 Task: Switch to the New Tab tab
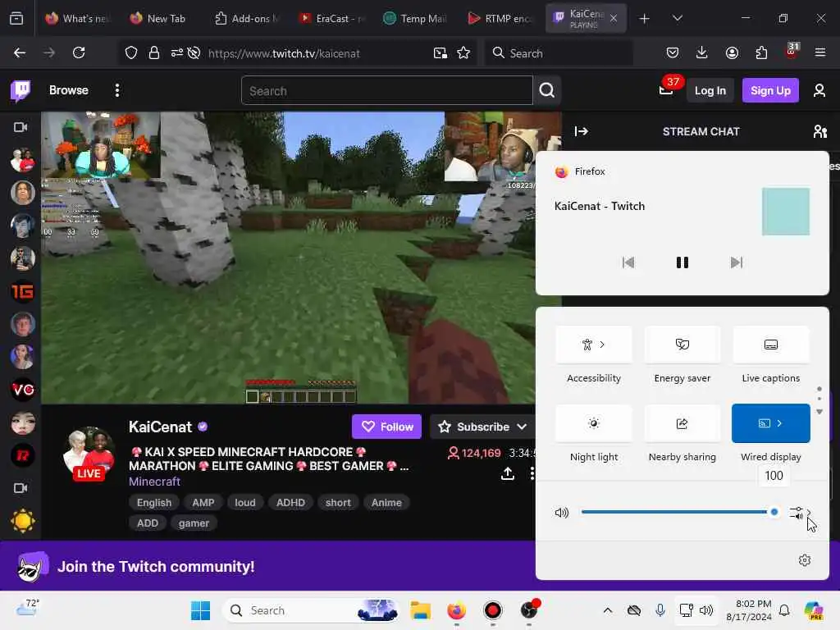[x=157, y=18]
